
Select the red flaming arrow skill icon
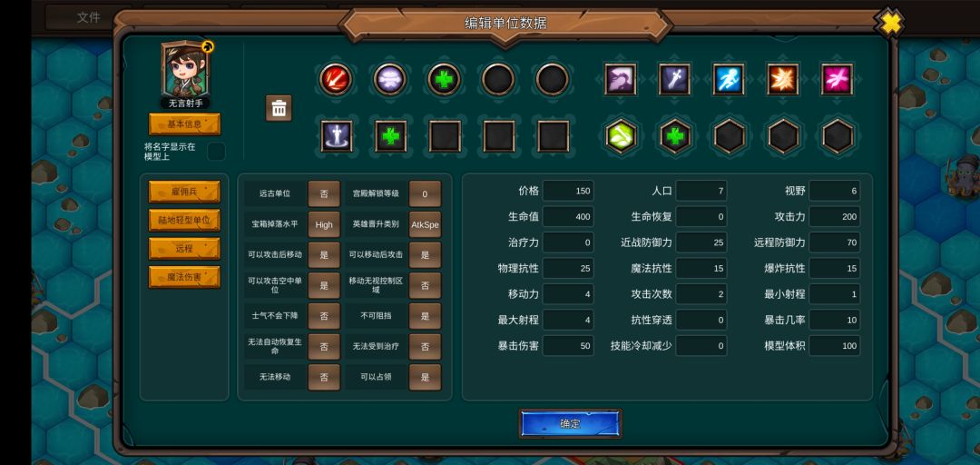coord(337,80)
